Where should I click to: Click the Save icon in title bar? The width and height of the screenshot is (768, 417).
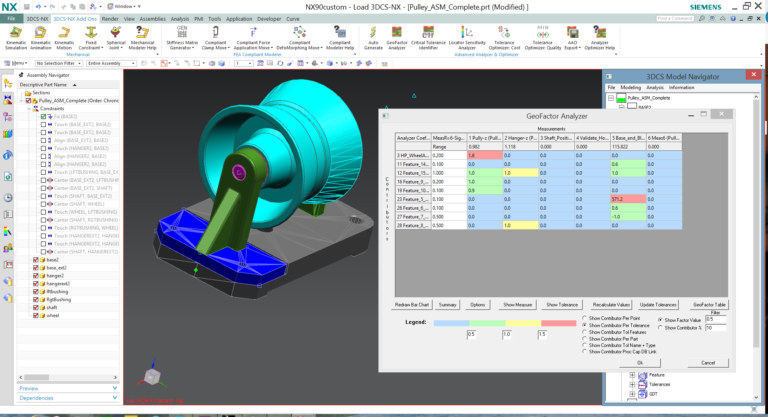pyautogui.click(x=26, y=7)
